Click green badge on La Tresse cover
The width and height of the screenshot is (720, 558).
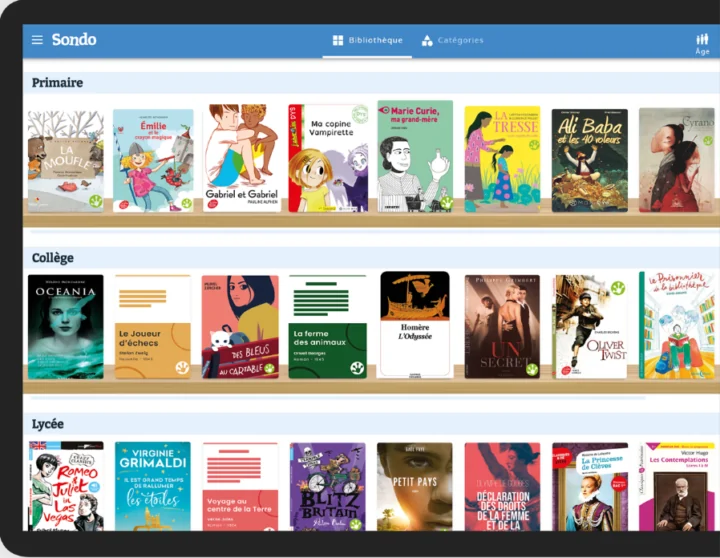point(534,145)
